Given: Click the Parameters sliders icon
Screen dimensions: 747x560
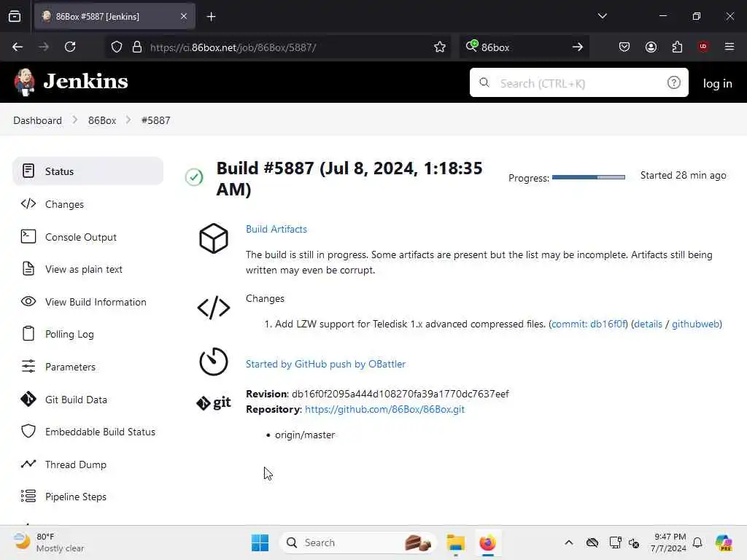Looking at the screenshot, I should tap(28, 366).
